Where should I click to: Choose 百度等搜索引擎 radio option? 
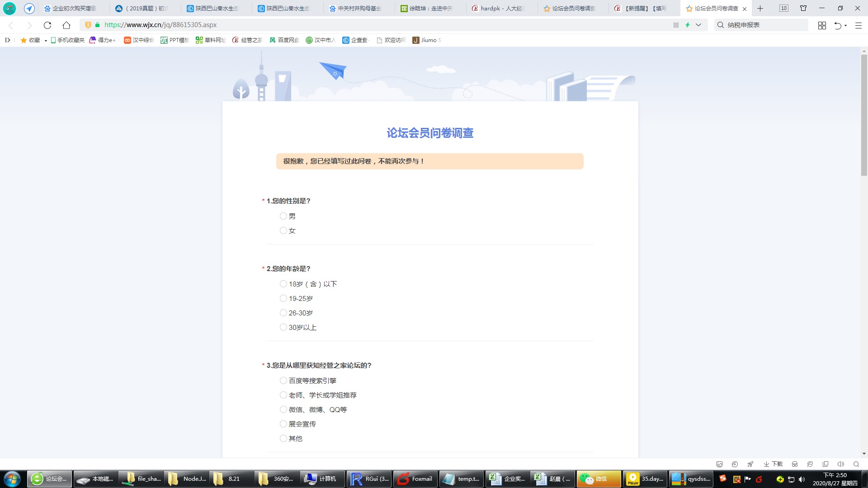click(283, 380)
